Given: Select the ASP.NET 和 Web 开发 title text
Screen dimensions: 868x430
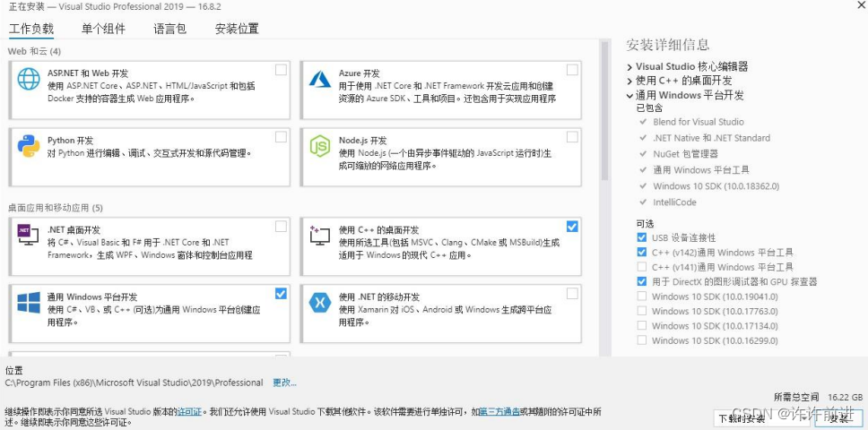Looking at the screenshot, I should pos(88,73).
